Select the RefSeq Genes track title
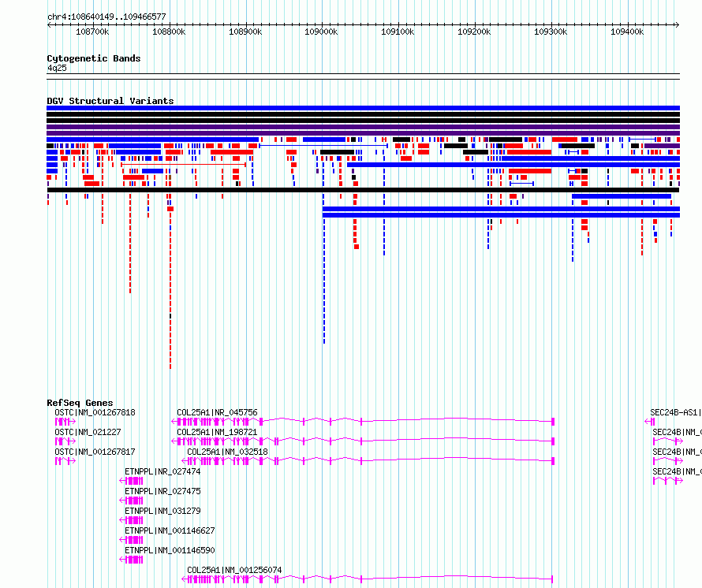The image size is (702, 588). pyautogui.click(x=80, y=403)
